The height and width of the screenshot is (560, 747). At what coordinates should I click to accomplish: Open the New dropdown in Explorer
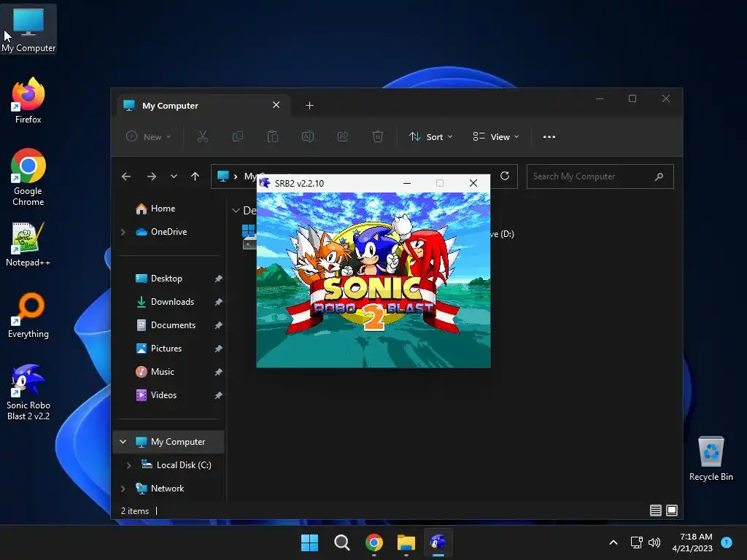149,136
